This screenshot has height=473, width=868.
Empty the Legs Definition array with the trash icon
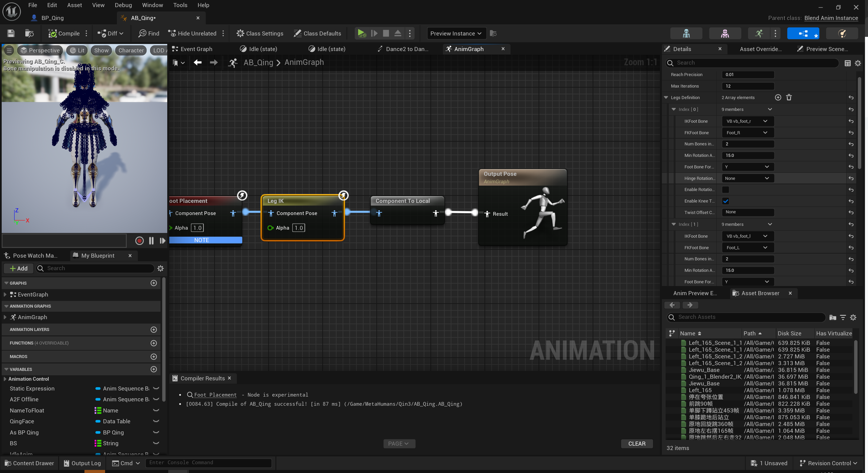click(789, 98)
